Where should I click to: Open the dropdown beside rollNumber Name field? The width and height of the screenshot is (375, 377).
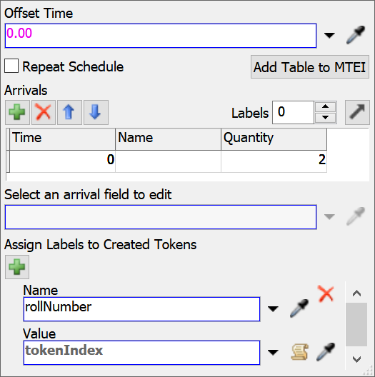pyautogui.click(x=273, y=309)
